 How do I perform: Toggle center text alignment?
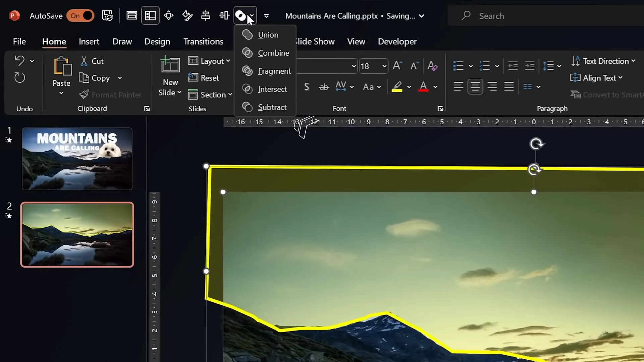coord(475,86)
